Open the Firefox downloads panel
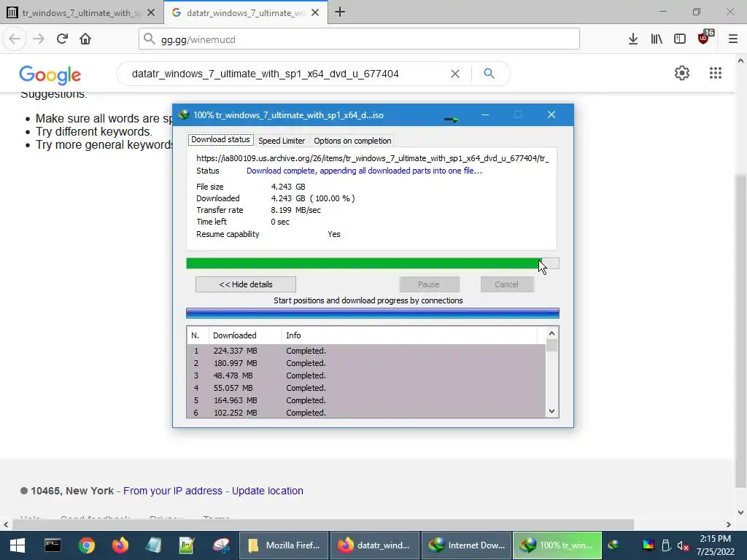The image size is (747, 560). point(633,39)
